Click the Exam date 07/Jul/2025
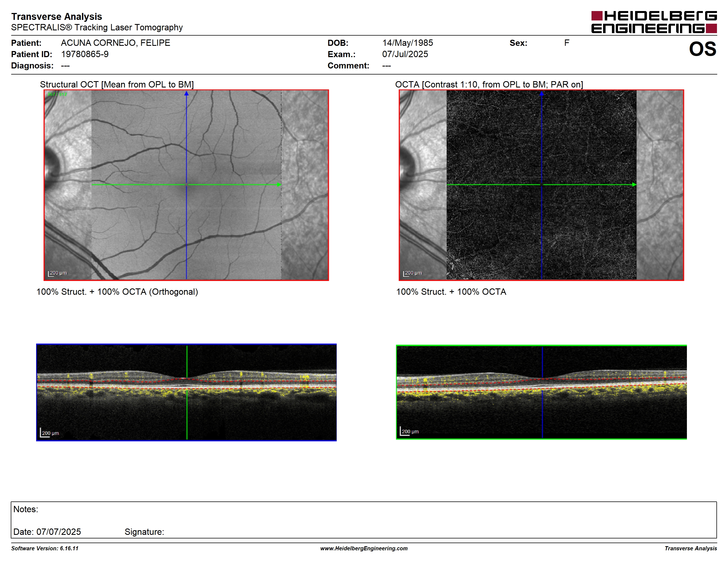This screenshot has height=563, width=728. [405, 54]
